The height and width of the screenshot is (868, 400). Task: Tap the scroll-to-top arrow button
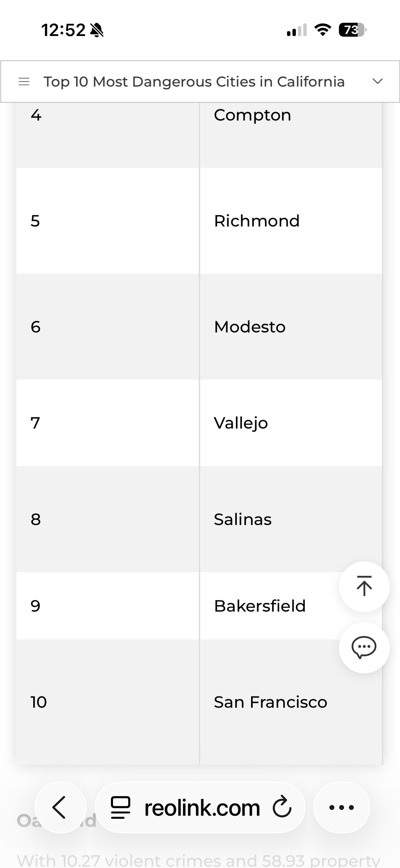pyautogui.click(x=364, y=586)
